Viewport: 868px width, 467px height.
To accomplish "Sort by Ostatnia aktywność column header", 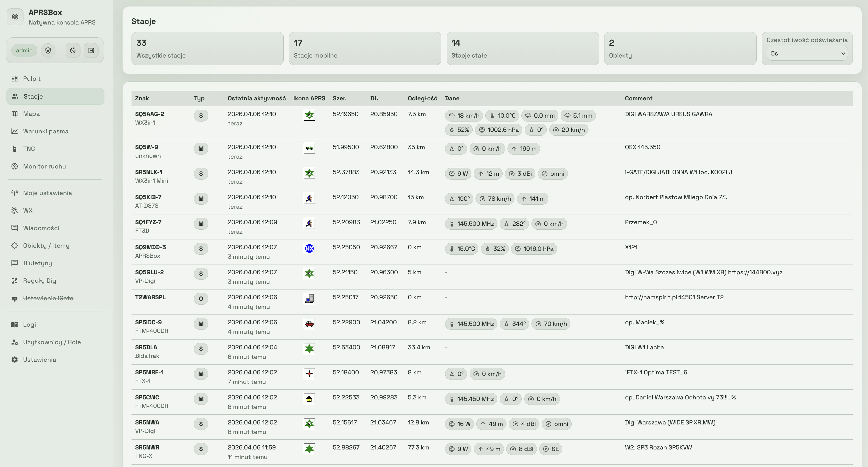I will click(x=256, y=99).
